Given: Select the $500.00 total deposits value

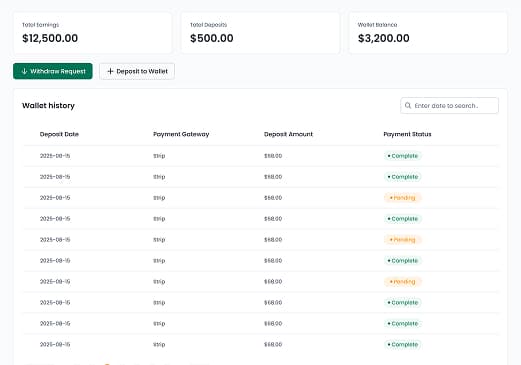Looking at the screenshot, I should [x=212, y=38].
